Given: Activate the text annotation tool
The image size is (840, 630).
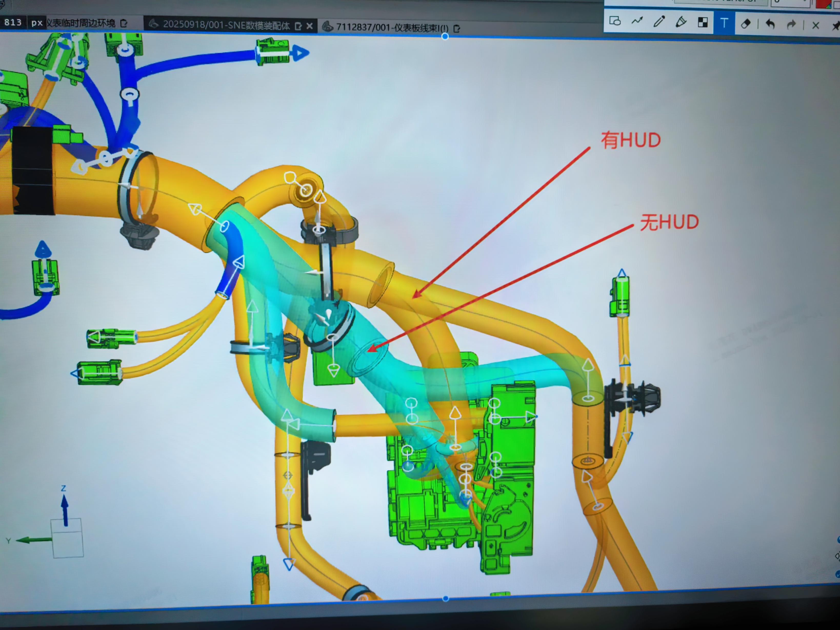Looking at the screenshot, I should (724, 23).
